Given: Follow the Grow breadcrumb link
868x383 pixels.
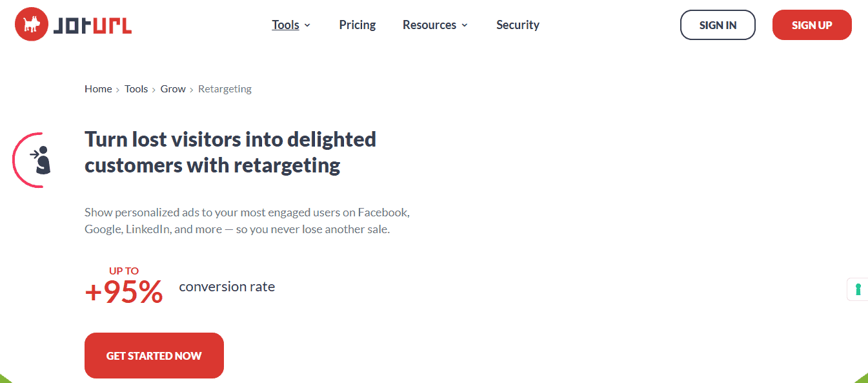Looking at the screenshot, I should click(x=173, y=89).
